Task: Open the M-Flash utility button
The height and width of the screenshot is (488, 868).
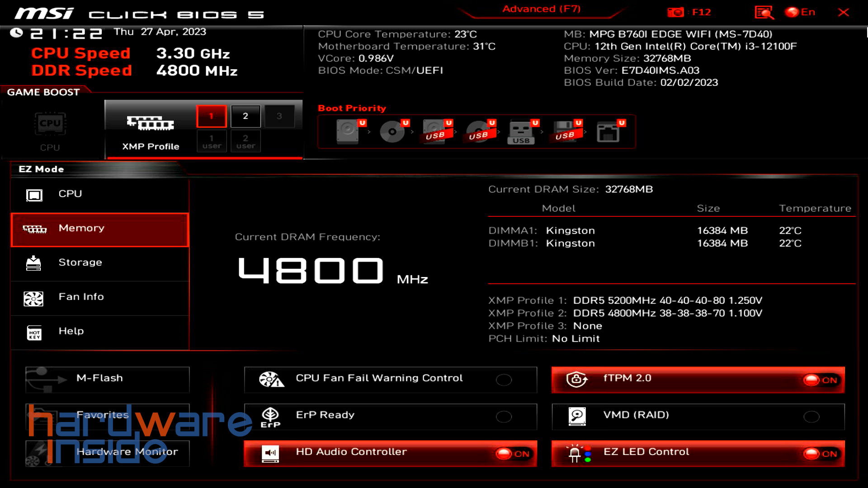Action: tap(108, 378)
